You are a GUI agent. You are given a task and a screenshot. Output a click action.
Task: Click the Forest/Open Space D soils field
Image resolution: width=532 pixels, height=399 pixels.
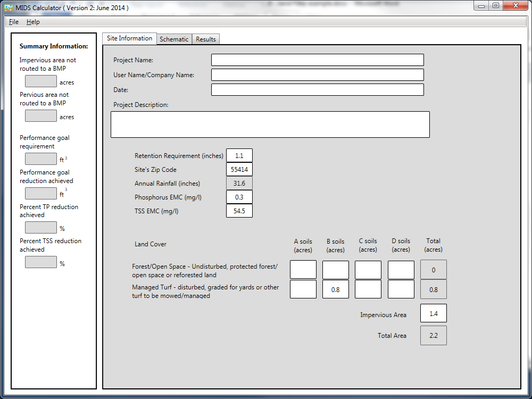tap(401, 269)
